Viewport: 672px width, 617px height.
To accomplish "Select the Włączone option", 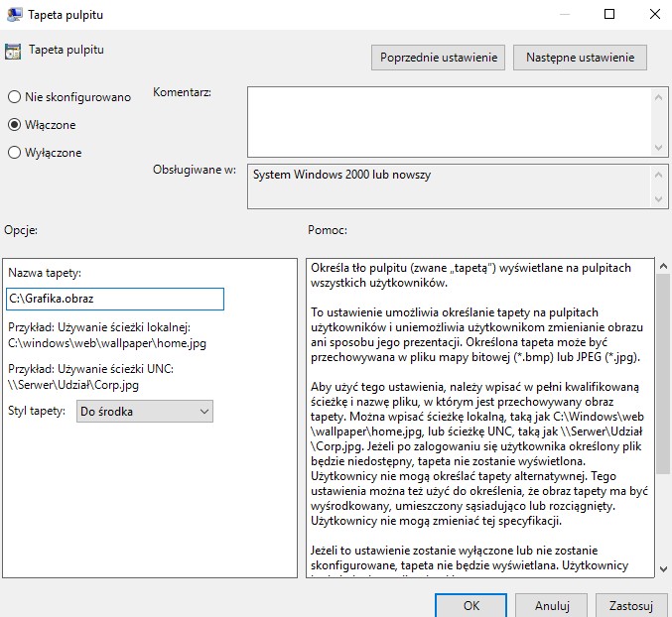I will (x=14, y=125).
